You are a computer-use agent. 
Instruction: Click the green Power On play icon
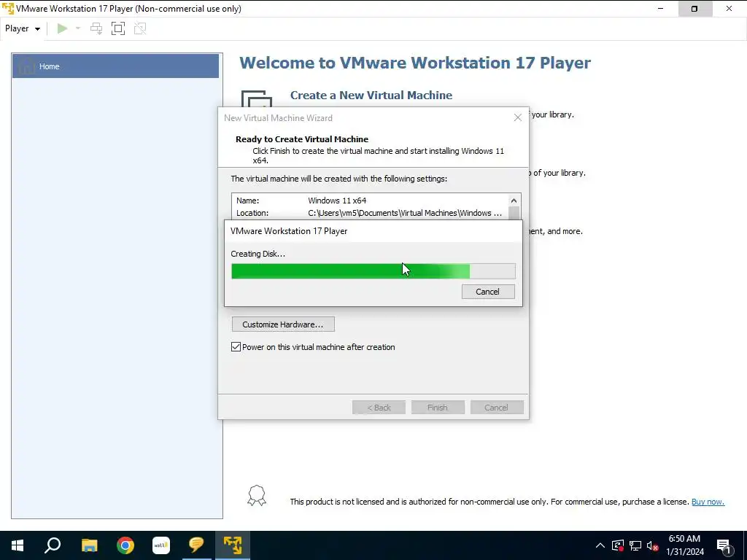coord(62,28)
